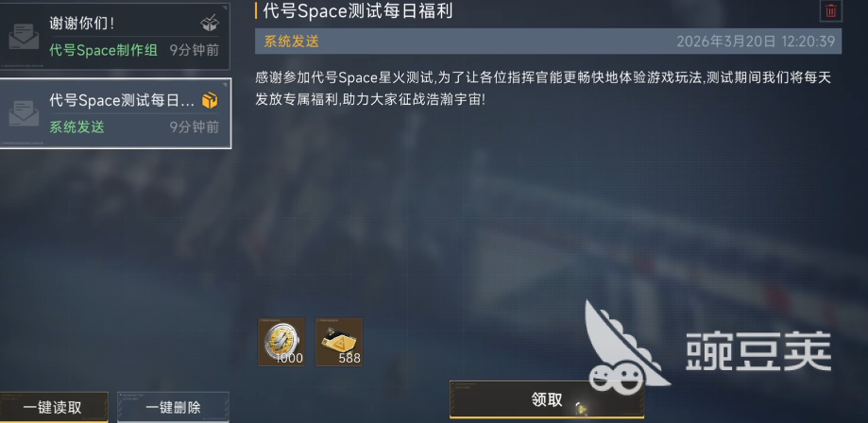Click green 系统发送 label in mail list
Screen dimensions: 868x423
coord(77,127)
